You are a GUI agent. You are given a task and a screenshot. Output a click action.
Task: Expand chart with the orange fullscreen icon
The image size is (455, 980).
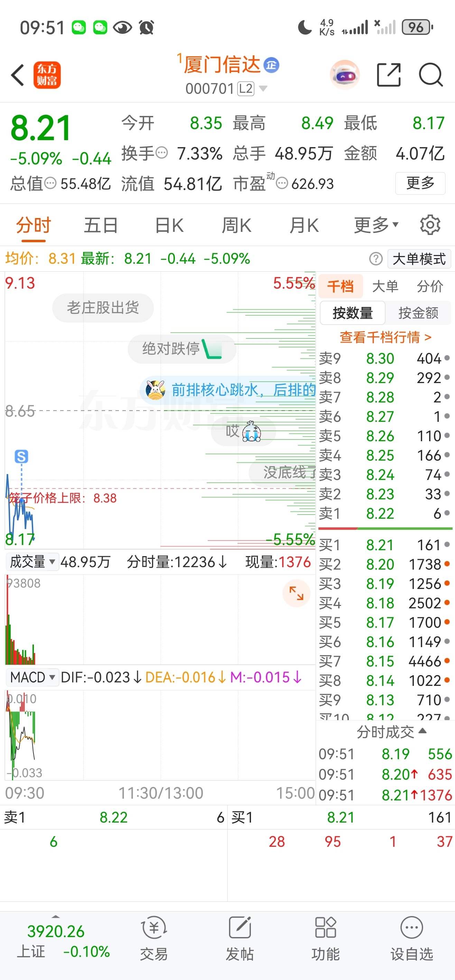(x=296, y=593)
